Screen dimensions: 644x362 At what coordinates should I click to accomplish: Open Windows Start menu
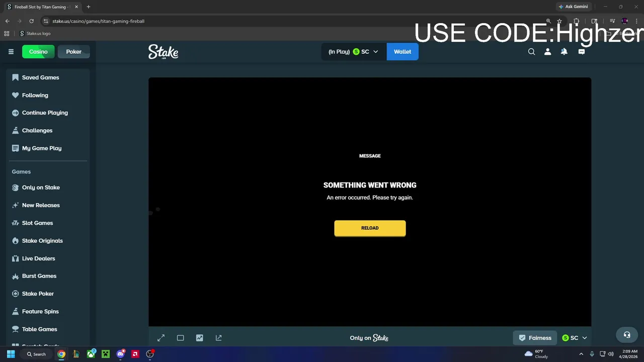(11, 354)
